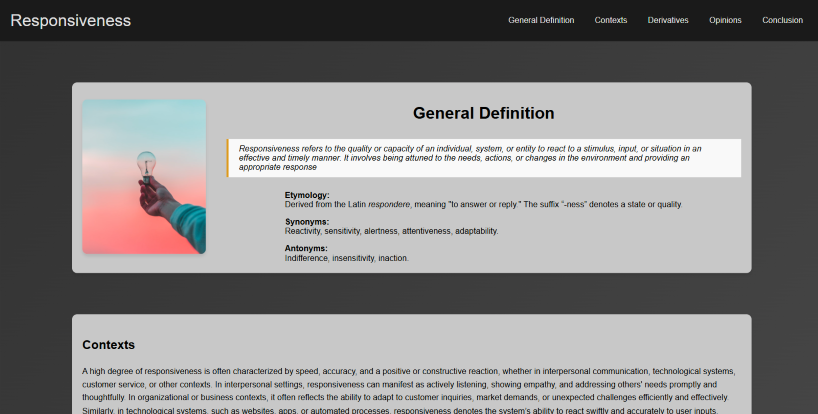Navigate to the Conclusion nav link
The height and width of the screenshot is (414, 818).
782,20
